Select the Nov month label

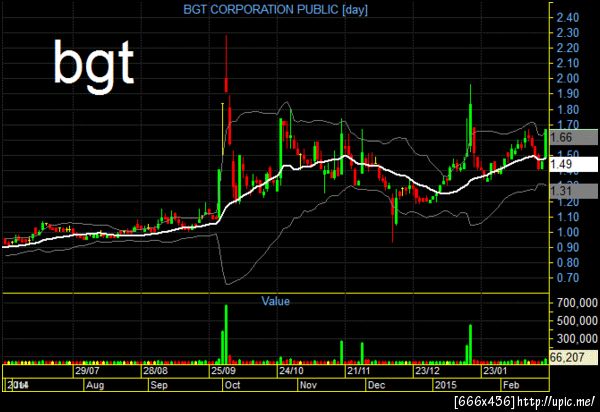click(x=308, y=385)
